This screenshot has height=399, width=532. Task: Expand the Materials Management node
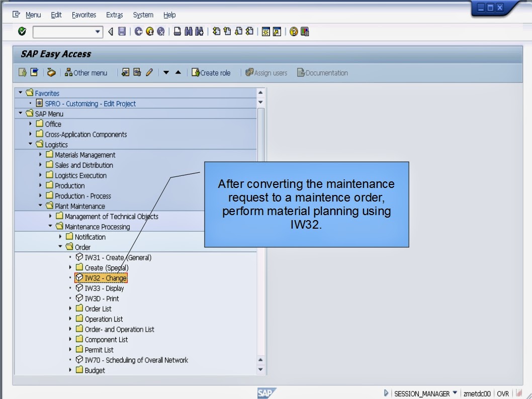tap(41, 155)
